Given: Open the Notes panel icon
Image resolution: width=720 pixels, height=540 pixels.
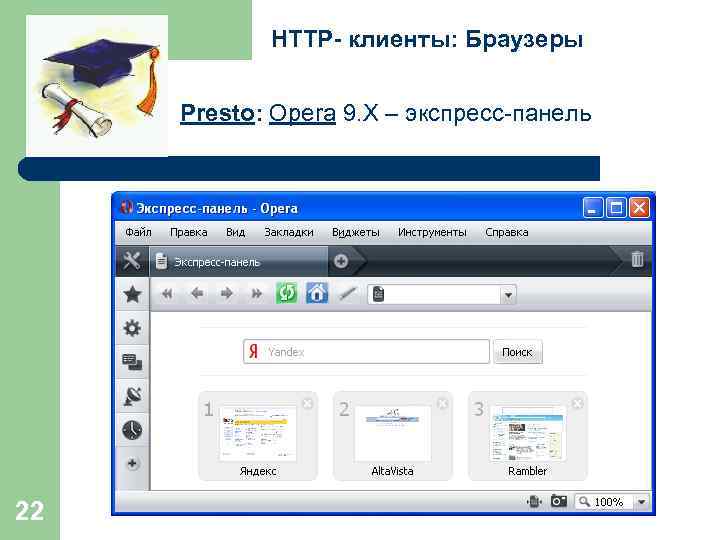Looking at the screenshot, I should pos(132,362).
